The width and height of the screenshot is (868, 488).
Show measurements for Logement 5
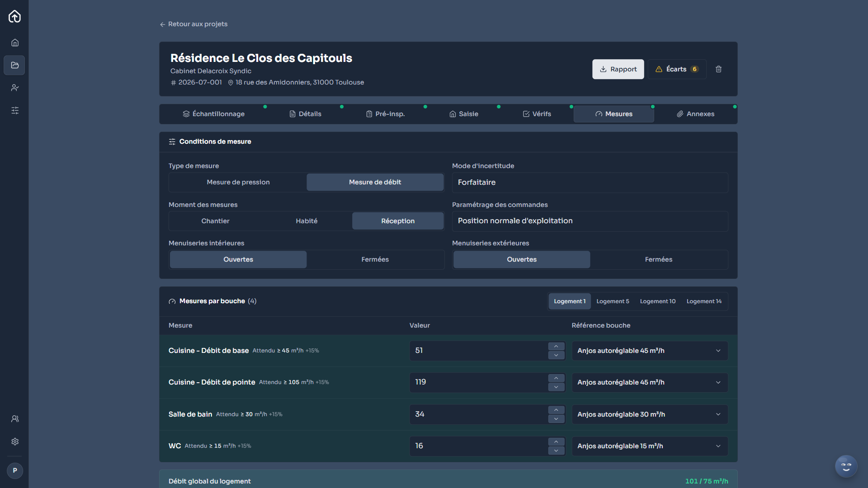tap(613, 301)
